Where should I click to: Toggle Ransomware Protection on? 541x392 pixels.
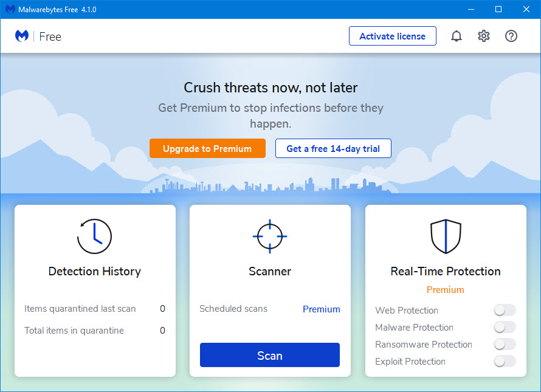point(505,345)
